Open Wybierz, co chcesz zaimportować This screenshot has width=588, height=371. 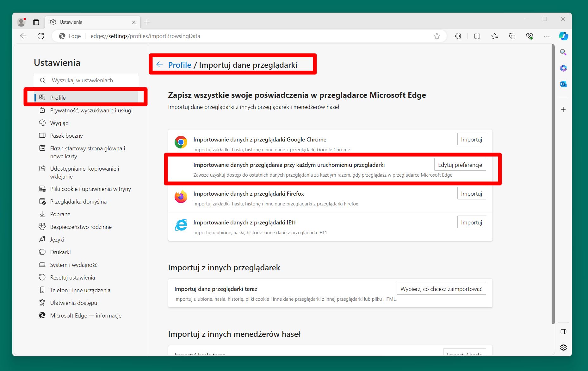tap(441, 288)
